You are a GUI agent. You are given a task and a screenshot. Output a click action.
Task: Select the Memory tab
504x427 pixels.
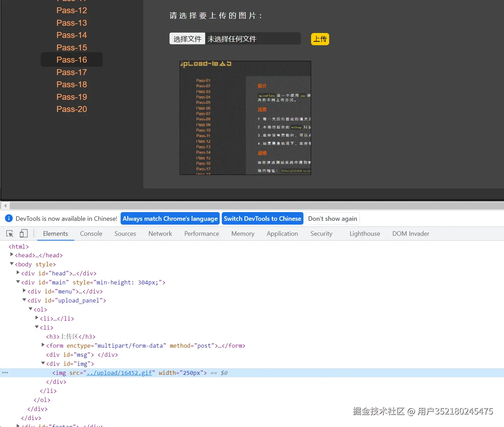[x=243, y=234]
